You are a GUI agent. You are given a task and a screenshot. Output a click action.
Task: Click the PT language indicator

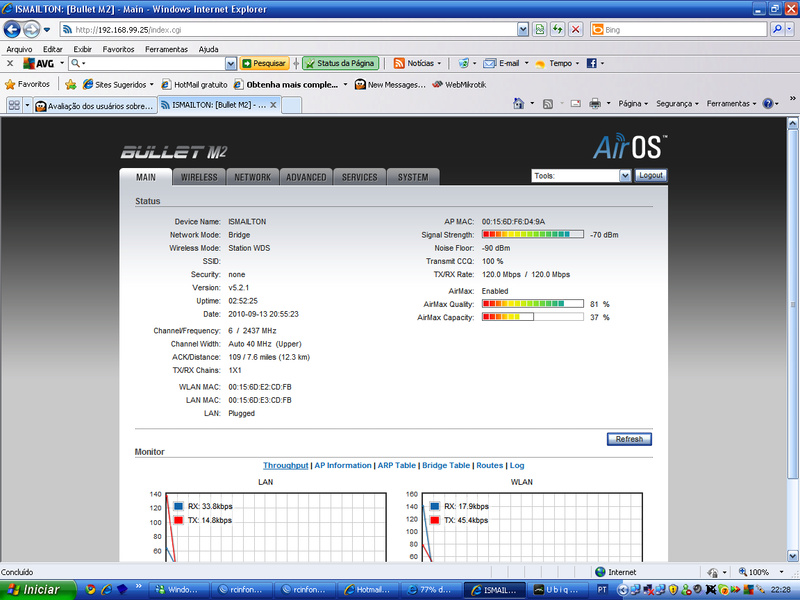click(x=602, y=589)
